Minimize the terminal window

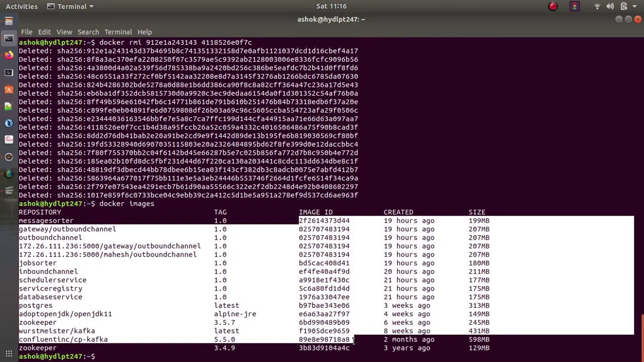point(619,19)
